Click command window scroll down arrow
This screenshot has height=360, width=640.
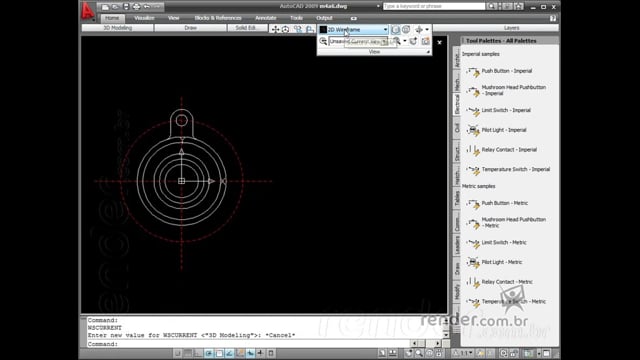[x=446, y=335]
